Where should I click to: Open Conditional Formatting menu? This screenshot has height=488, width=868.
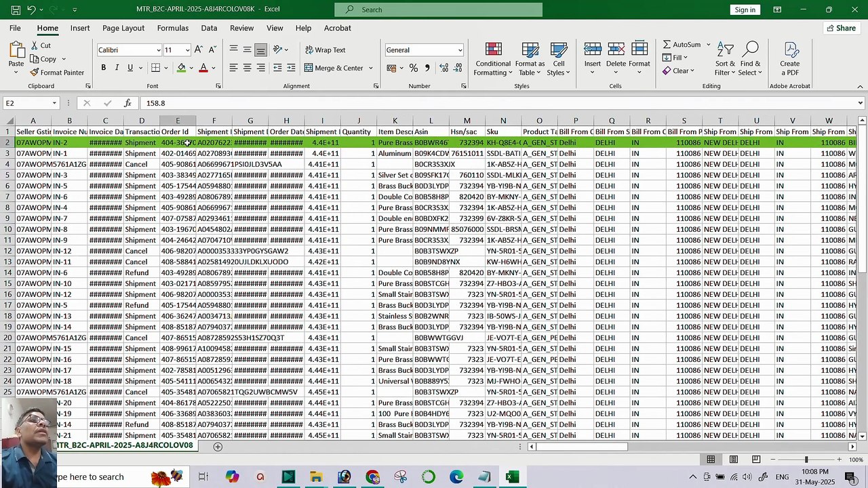(493, 60)
